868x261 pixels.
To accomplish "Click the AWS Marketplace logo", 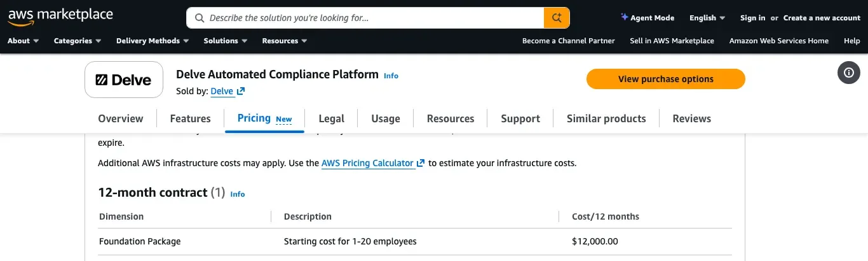I will (60, 17).
